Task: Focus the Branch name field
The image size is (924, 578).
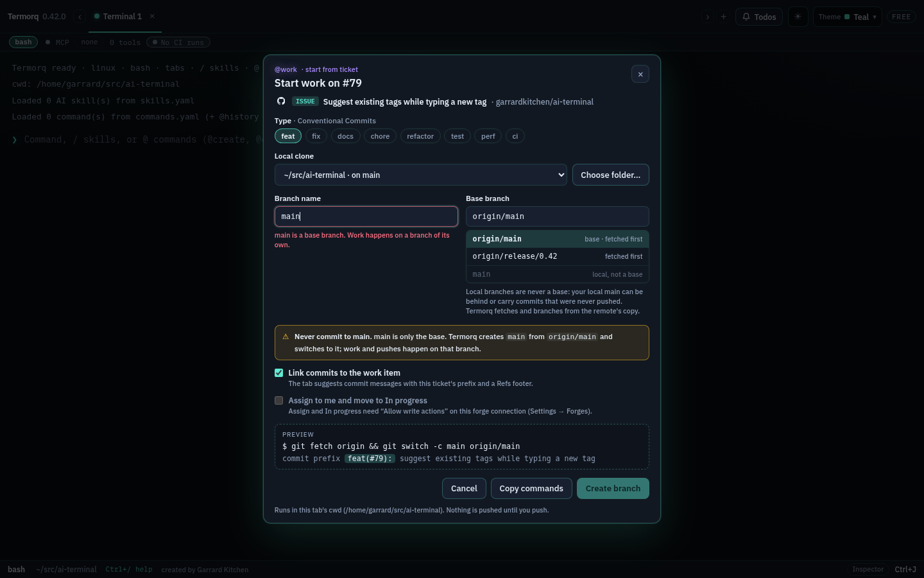Action: [366, 216]
